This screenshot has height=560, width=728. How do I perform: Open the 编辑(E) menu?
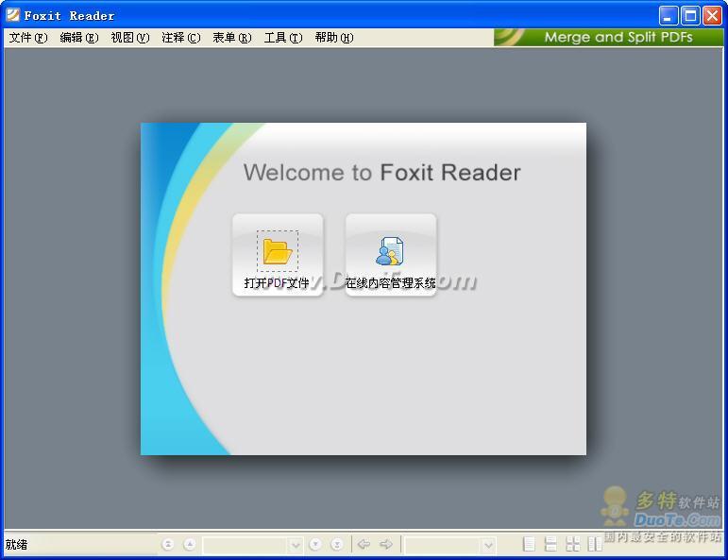(79, 38)
